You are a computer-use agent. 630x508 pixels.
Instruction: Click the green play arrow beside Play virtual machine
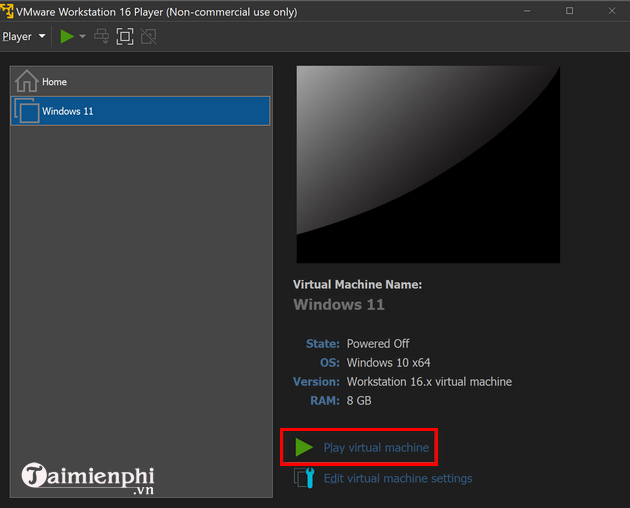coord(304,447)
